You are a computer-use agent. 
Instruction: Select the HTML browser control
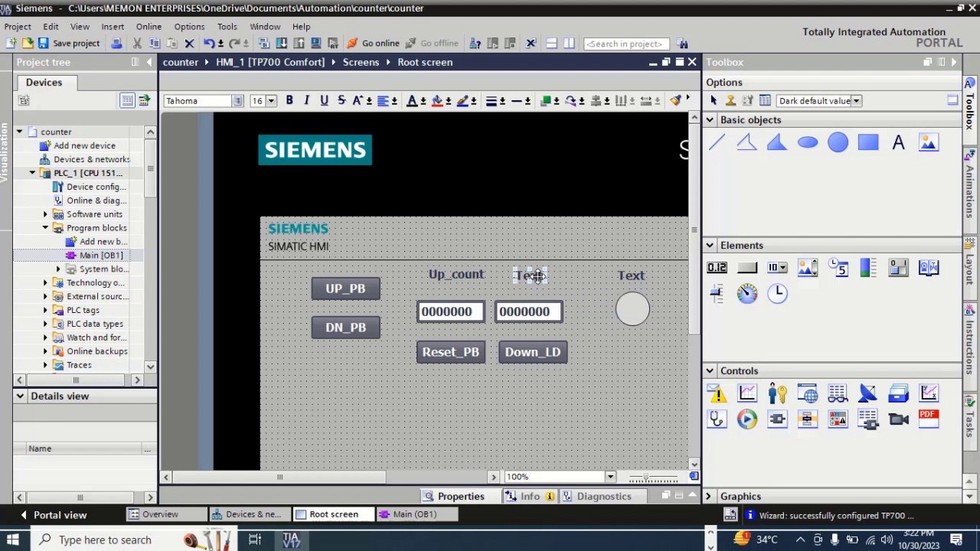[x=808, y=393]
